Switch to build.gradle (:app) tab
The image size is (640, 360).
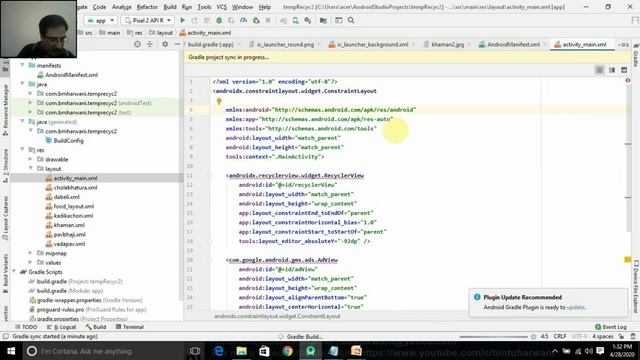tap(211, 44)
